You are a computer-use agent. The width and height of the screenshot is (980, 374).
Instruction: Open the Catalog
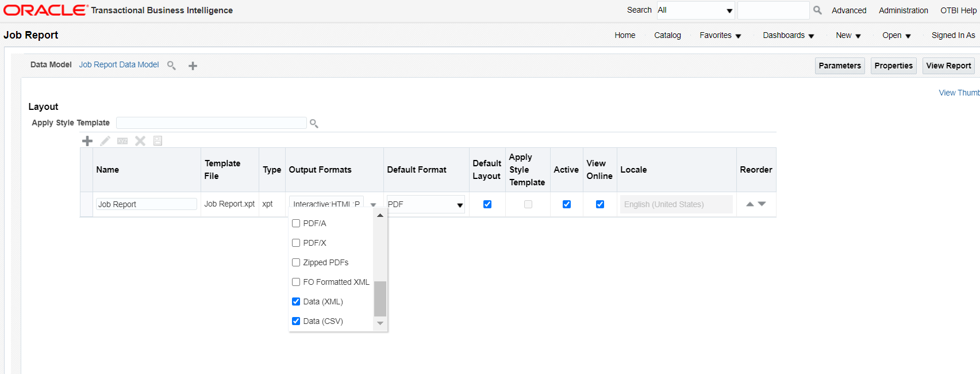pos(667,35)
